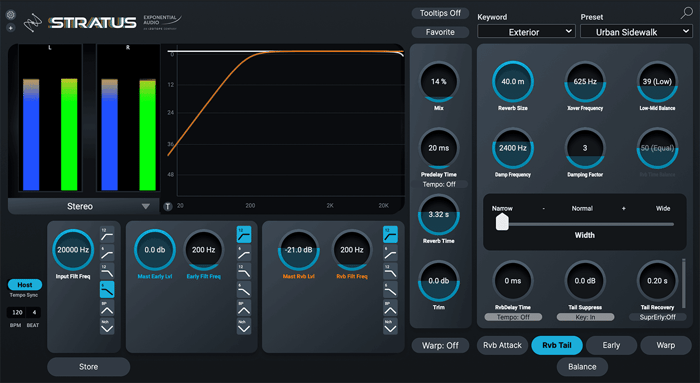Click the Tail Recovery knob at 0.20 s
Screen dimensions: 700x383
coord(657,281)
